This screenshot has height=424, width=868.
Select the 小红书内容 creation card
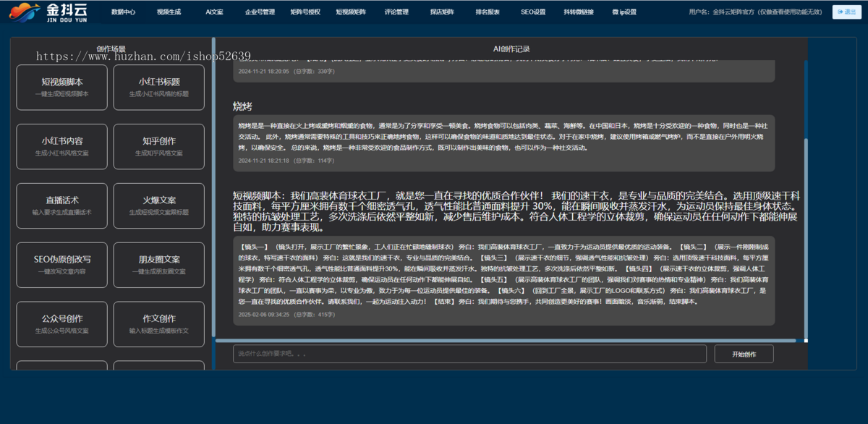(61, 147)
